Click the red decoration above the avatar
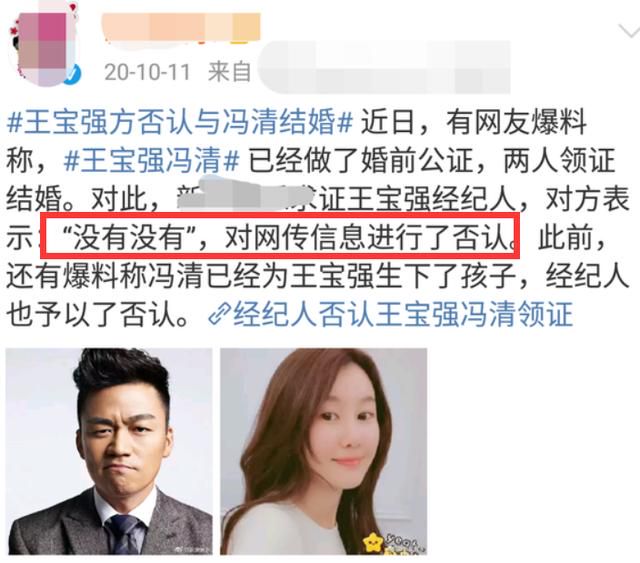The image size is (640, 563). (x=73, y=8)
